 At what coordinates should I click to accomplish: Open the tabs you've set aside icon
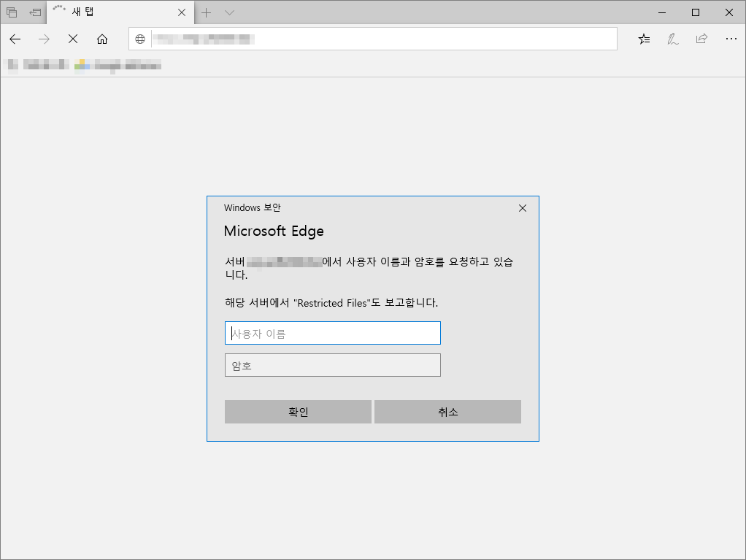(12, 12)
